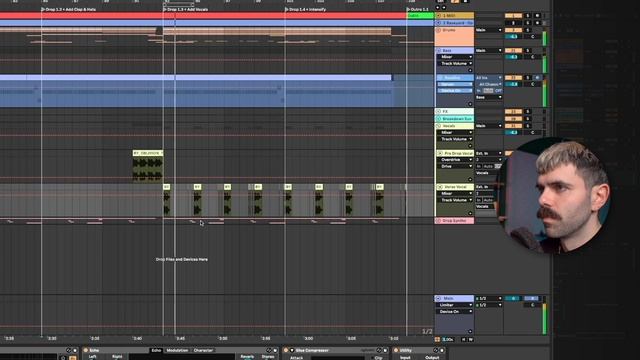Open the All Ins input dropdown
This screenshot has width=640, height=360.
[489, 78]
